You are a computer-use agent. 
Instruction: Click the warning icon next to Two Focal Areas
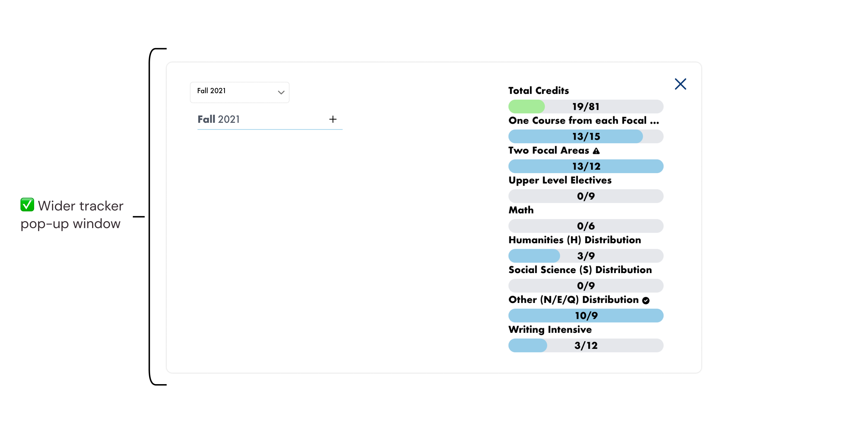(x=596, y=151)
